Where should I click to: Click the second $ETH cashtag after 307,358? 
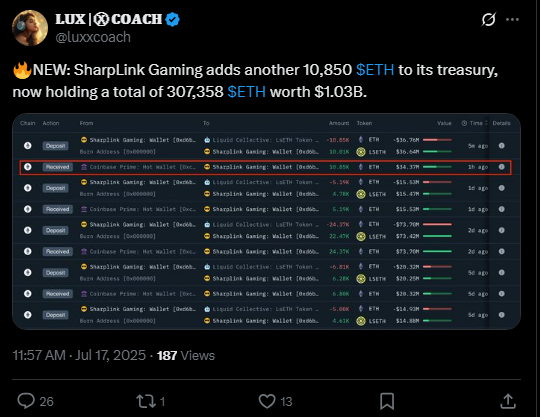pyautogui.click(x=247, y=92)
